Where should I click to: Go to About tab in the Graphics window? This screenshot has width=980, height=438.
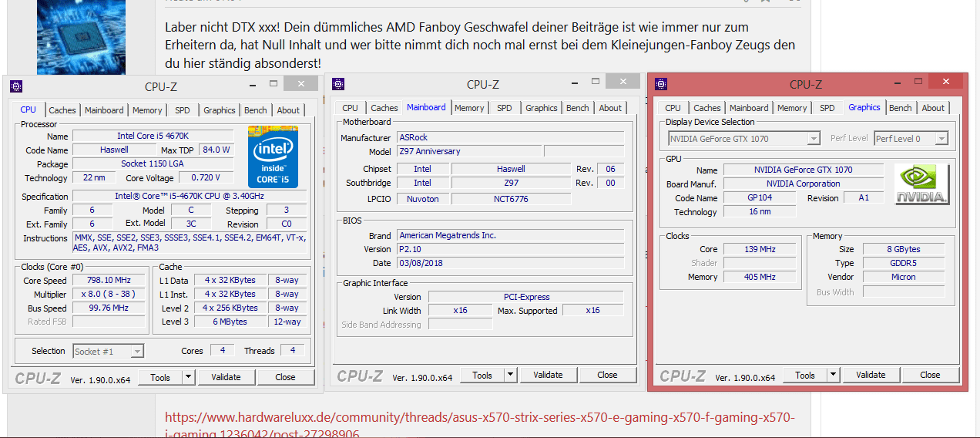[x=933, y=108]
